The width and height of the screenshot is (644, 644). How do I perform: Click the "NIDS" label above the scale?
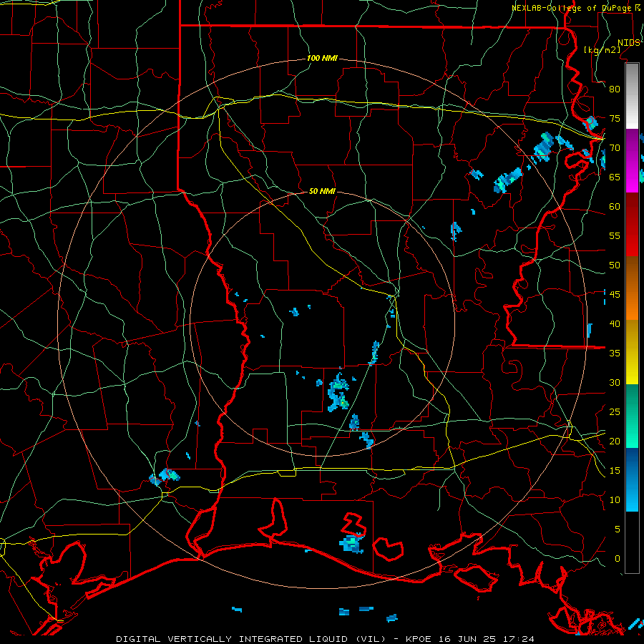tap(629, 43)
